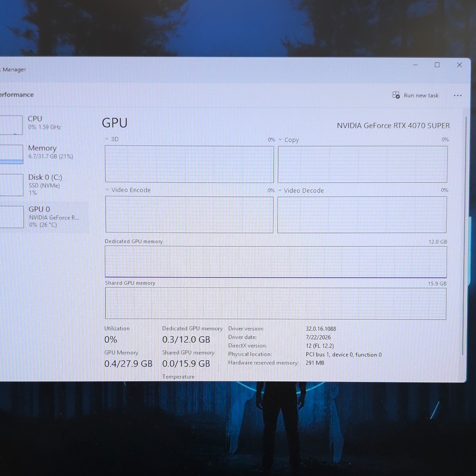Open the three-dots more options menu
The height and width of the screenshot is (476, 476).
[x=457, y=96]
